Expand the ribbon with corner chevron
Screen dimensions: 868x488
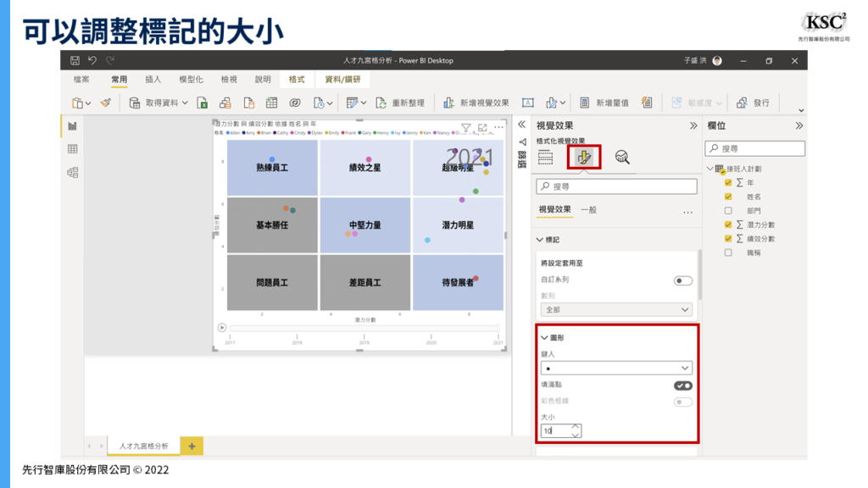tap(800, 111)
